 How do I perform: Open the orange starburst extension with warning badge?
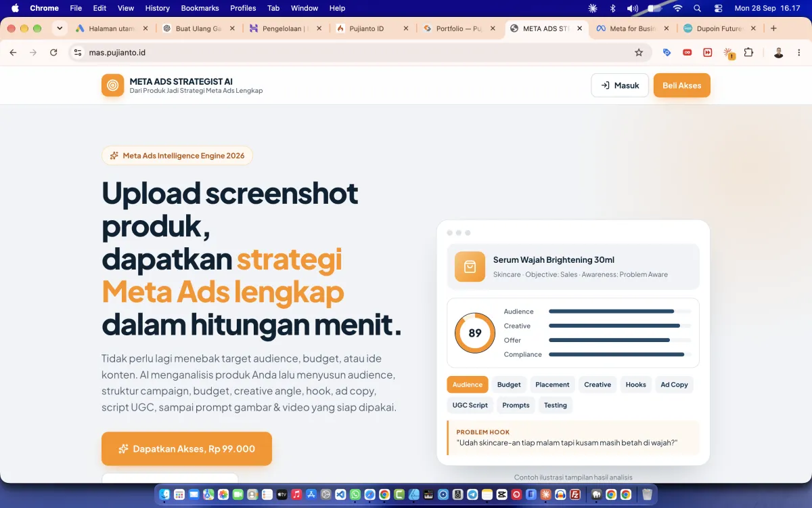(x=729, y=53)
